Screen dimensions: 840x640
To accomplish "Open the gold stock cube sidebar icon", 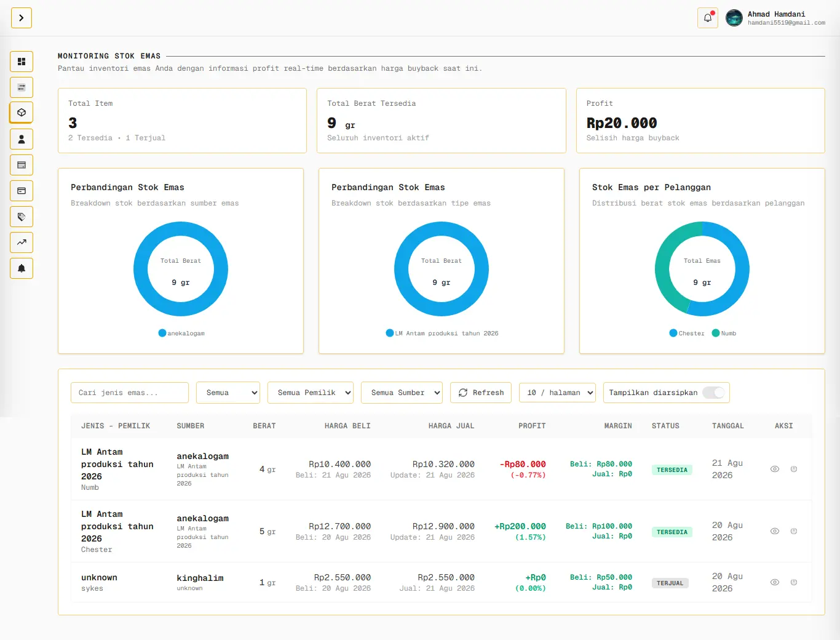I will (22, 113).
